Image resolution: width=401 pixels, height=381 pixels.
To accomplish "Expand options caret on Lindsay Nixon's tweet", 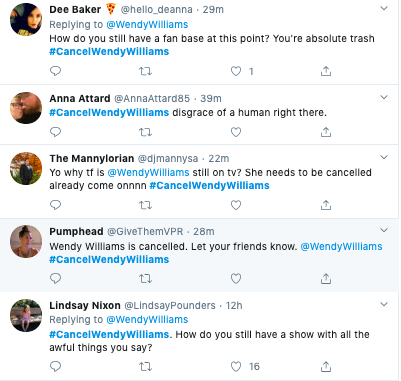I will 384,304.
